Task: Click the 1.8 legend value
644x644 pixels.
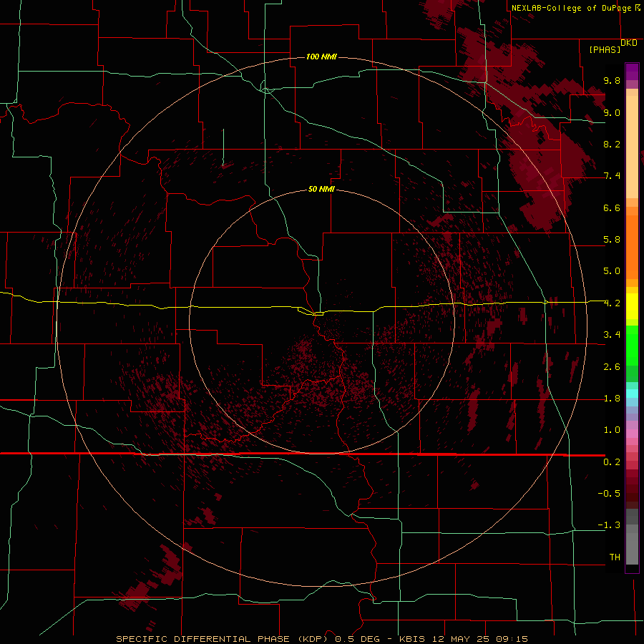Action: coord(612,399)
